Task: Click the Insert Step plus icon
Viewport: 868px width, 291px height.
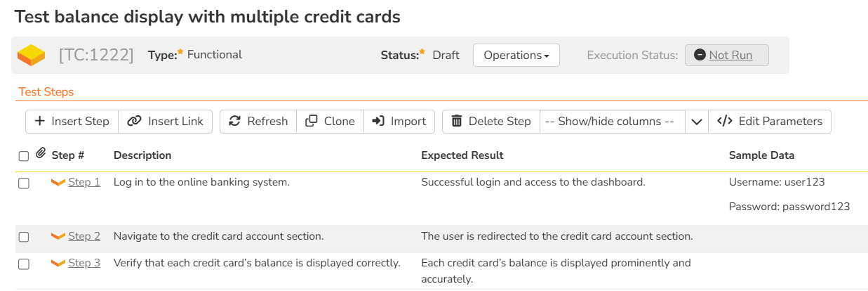Action: pos(40,122)
